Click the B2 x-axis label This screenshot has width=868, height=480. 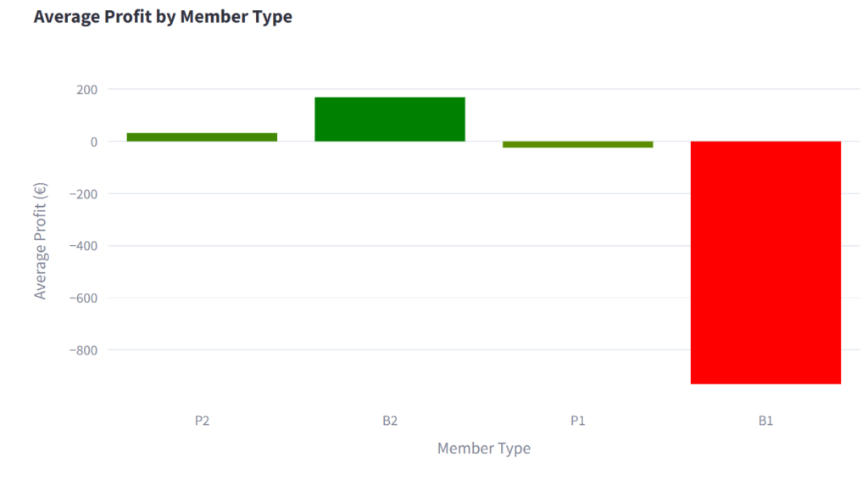click(x=390, y=421)
